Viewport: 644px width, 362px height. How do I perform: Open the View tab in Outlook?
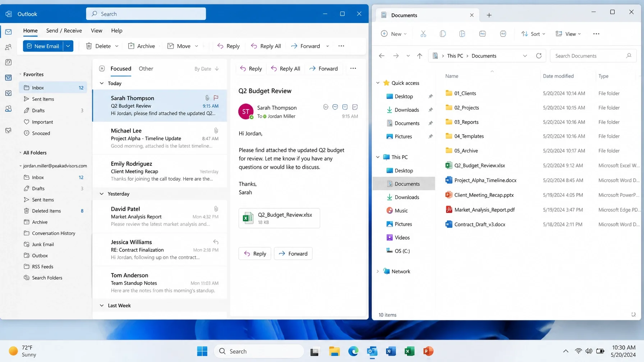[x=96, y=31]
